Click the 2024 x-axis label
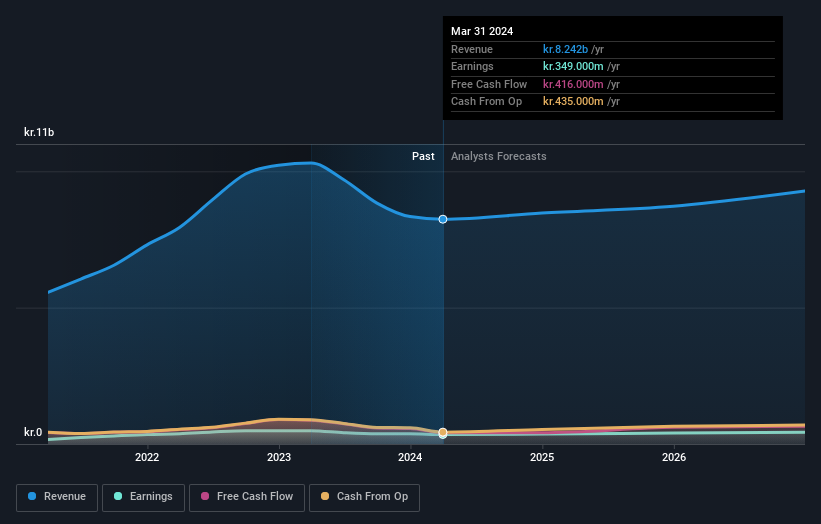This screenshot has width=821, height=524. click(410, 457)
